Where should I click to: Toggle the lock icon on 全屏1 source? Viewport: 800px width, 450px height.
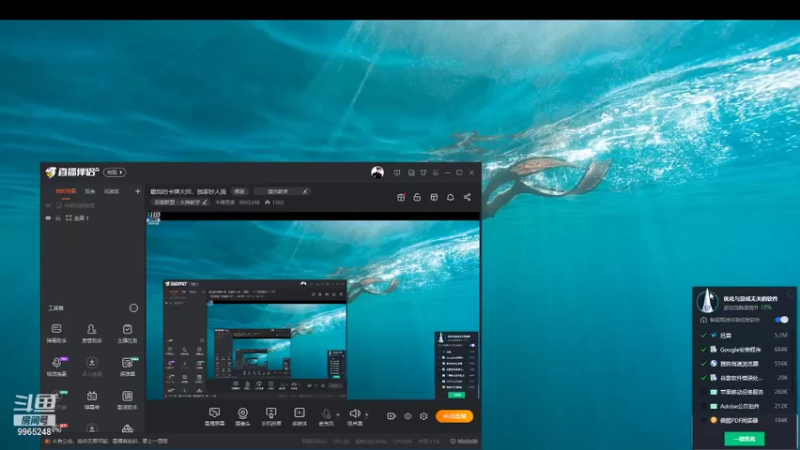pos(58,218)
